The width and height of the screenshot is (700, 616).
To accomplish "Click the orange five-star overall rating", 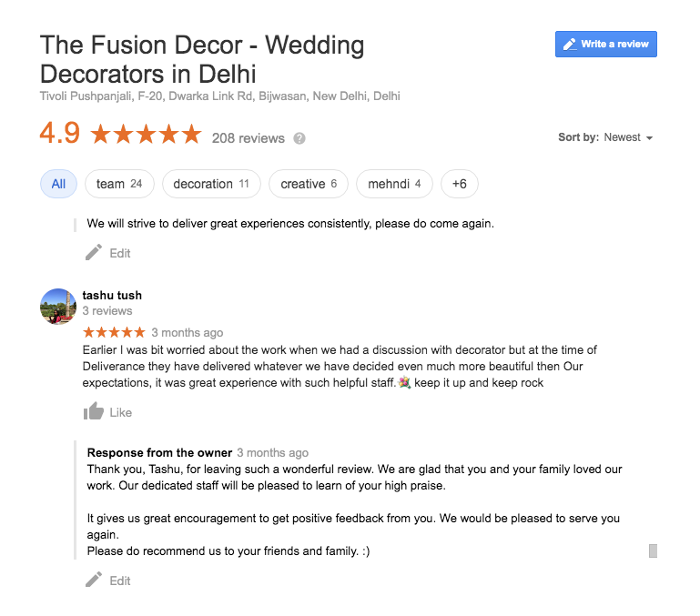I will 146,136.
